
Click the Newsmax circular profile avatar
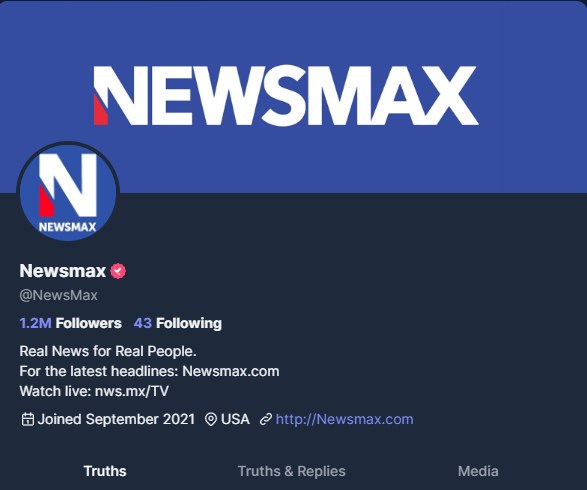pos(68,192)
